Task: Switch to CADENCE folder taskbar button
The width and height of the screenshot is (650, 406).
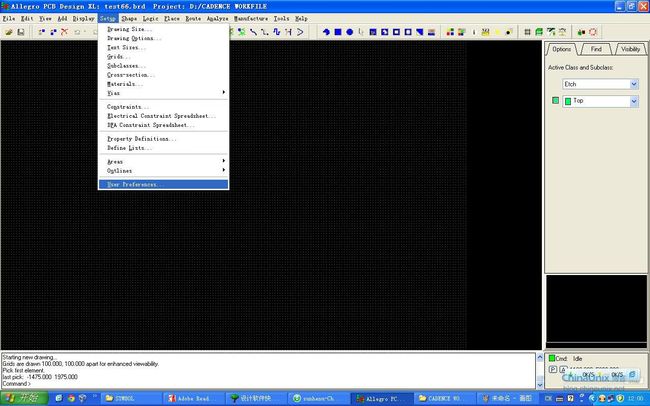Action: click(x=444, y=399)
